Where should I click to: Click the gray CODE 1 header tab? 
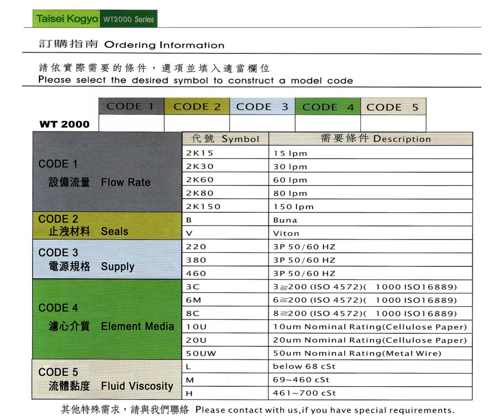(x=131, y=106)
